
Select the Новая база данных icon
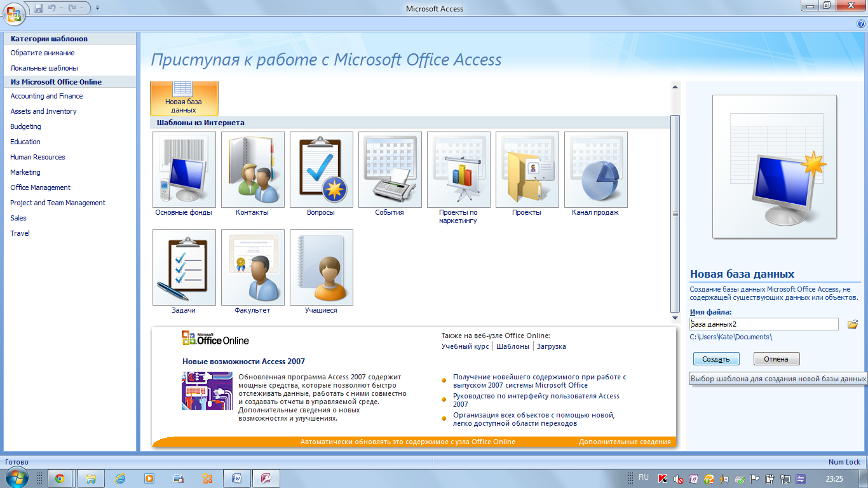(x=184, y=98)
